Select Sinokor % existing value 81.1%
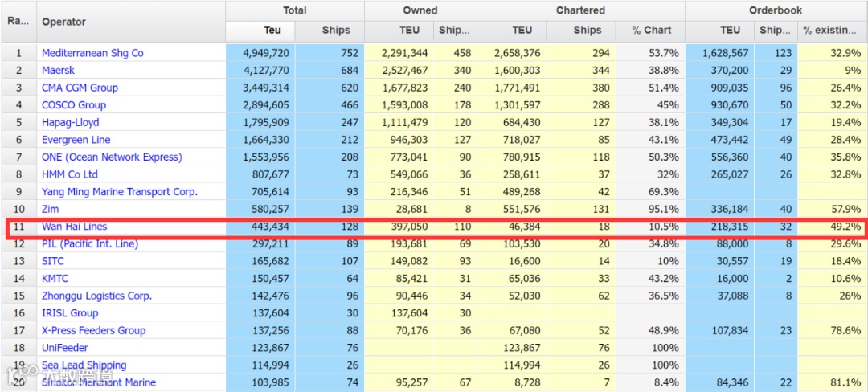868x392 pixels. point(845,382)
